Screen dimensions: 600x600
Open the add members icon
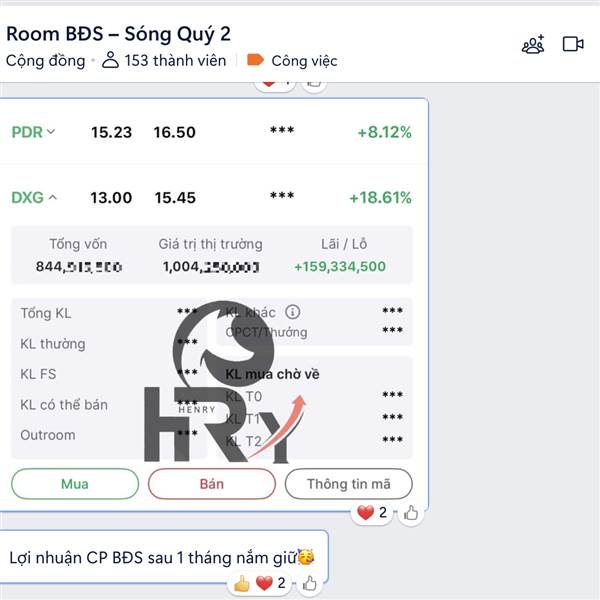pyautogui.click(x=533, y=44)
